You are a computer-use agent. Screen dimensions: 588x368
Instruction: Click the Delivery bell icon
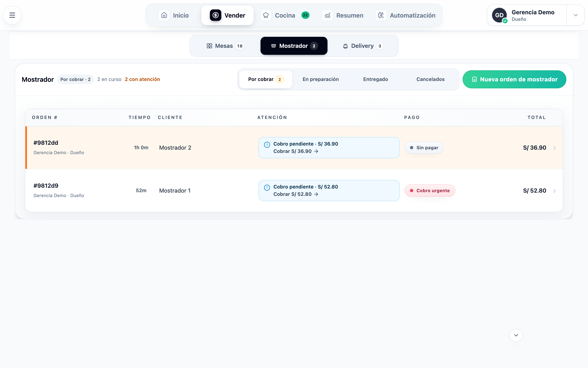tap(345, 46)
